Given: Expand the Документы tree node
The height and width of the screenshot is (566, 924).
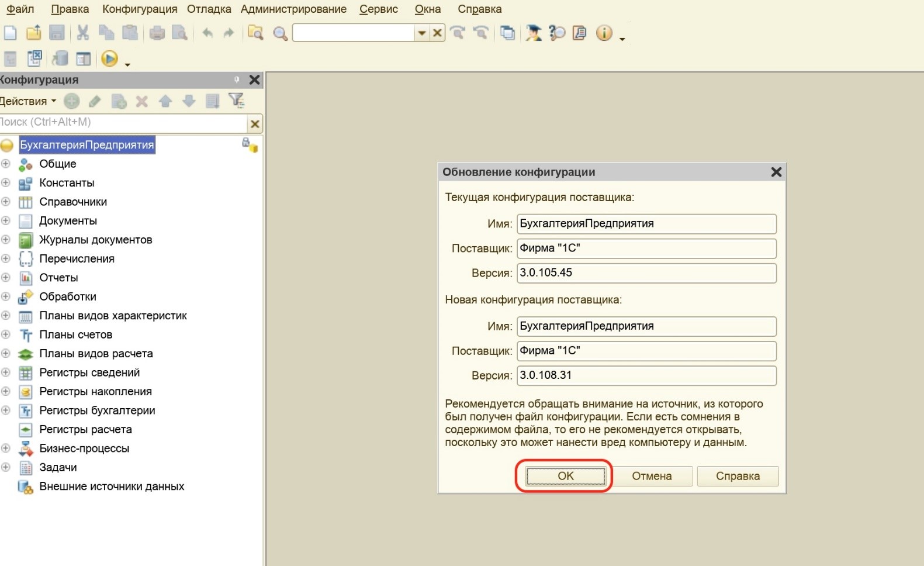Looking at the screenshot, I should (6, 220).
